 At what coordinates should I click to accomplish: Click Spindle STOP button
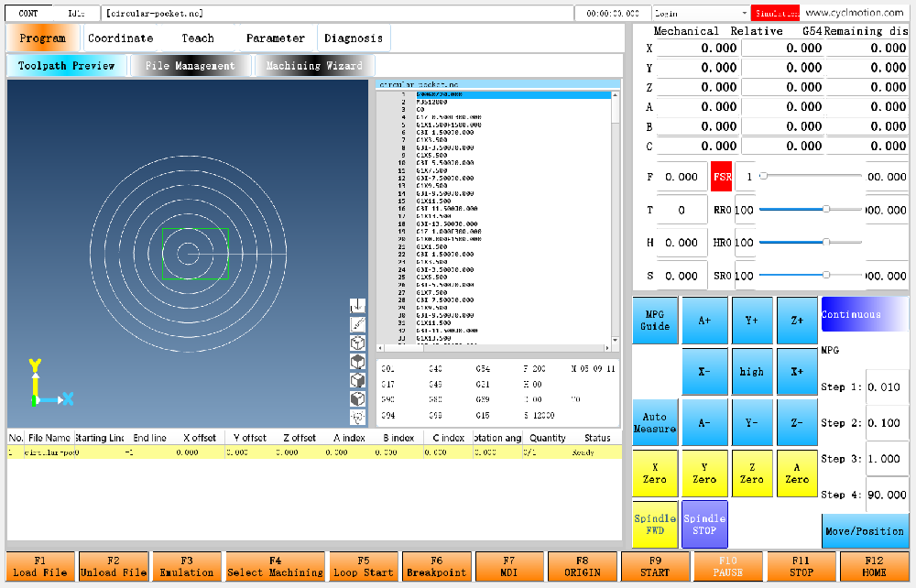pyautogui.click(x=704, y=524)
